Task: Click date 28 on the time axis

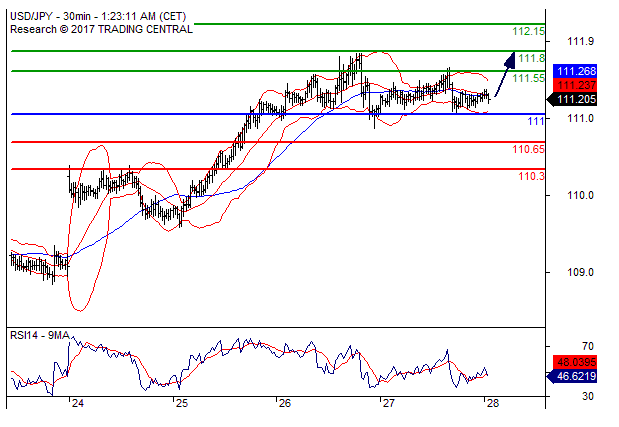Action: (x=493, y=403)
